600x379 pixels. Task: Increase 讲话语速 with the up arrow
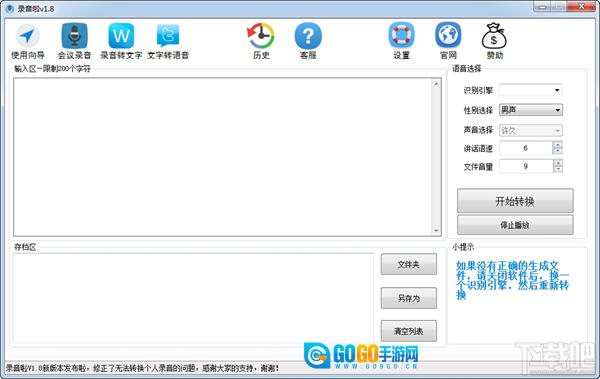click(558, 145)
